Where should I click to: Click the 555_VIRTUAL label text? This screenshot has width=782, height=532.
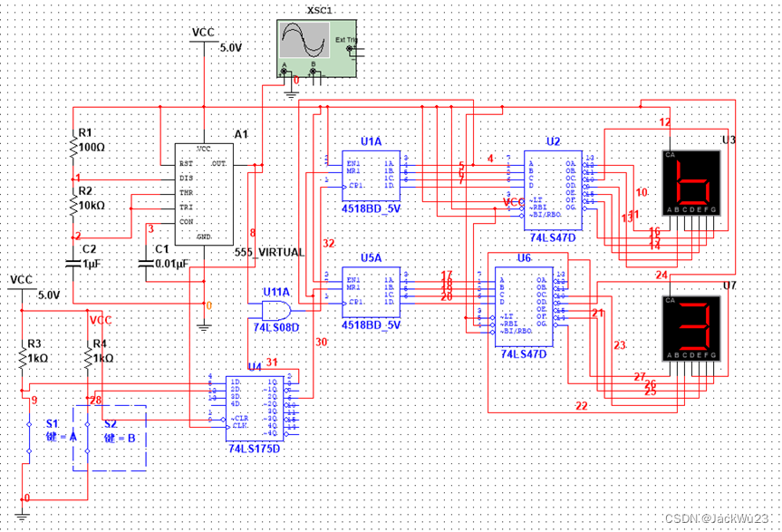coord(269,252)
